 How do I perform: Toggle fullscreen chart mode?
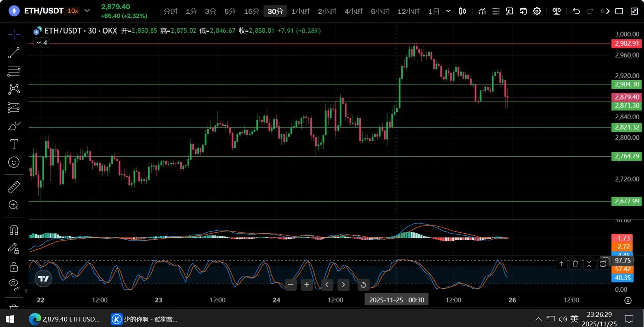(634, 11)
